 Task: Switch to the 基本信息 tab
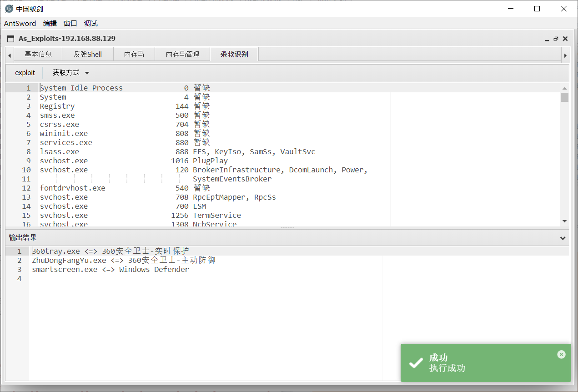(38, 54)
